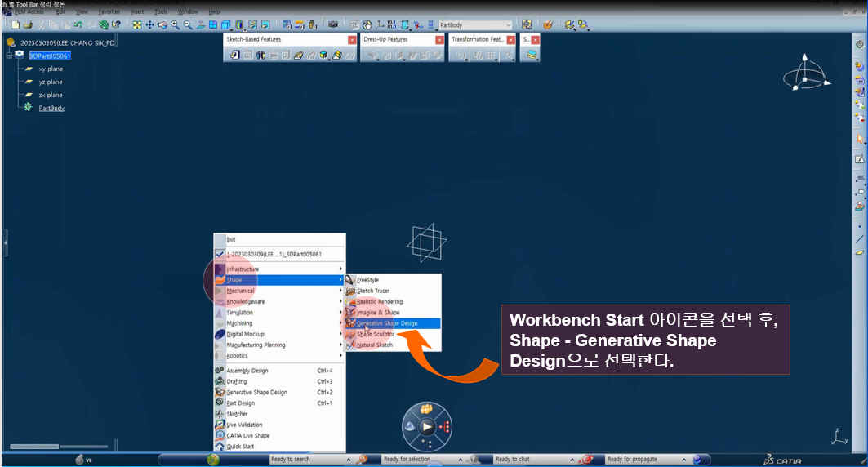Click the paint palette icon in top toolbar

[x=548, y=24]
